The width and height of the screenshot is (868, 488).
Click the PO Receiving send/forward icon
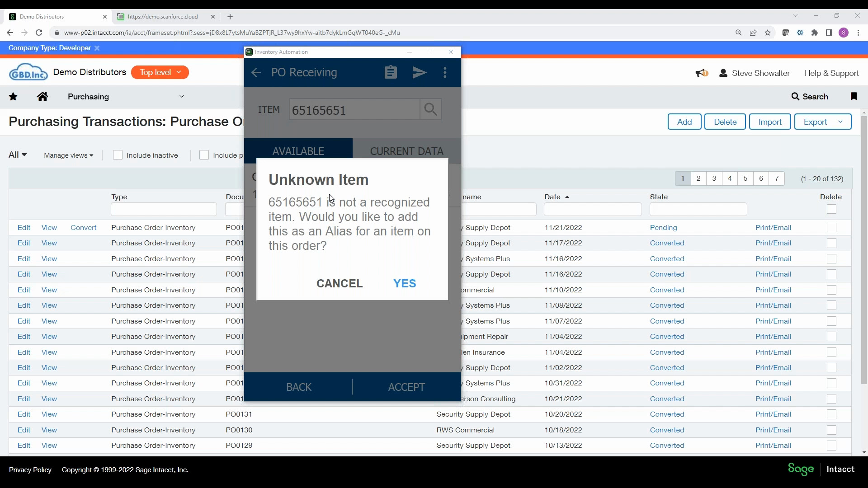pyautogui.click(x=420, y=72)
